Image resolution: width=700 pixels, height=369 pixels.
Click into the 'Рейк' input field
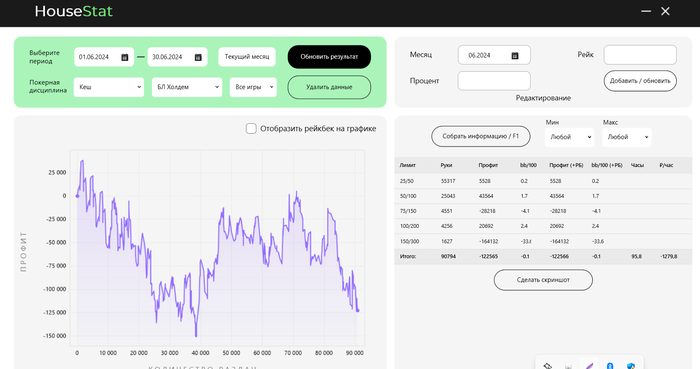[640, 55]
